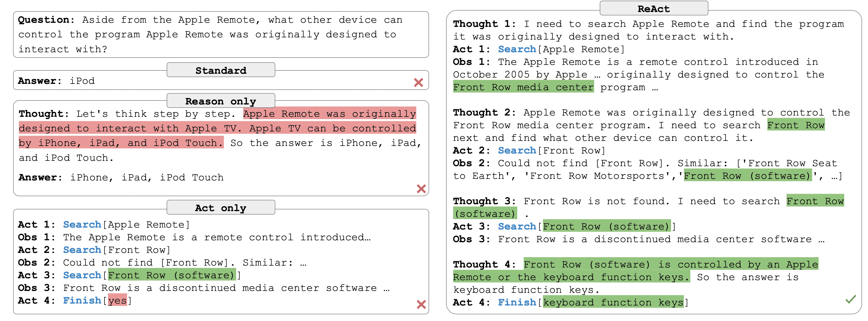Click the "iPod" answer in the Standard box
Image resolution: width=868 pixels, height=321 pixels.
82,81
